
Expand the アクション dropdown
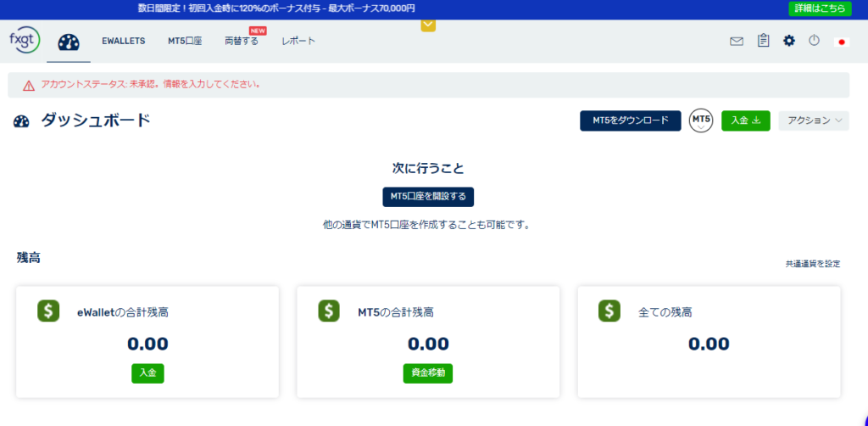tap(813, 121)
